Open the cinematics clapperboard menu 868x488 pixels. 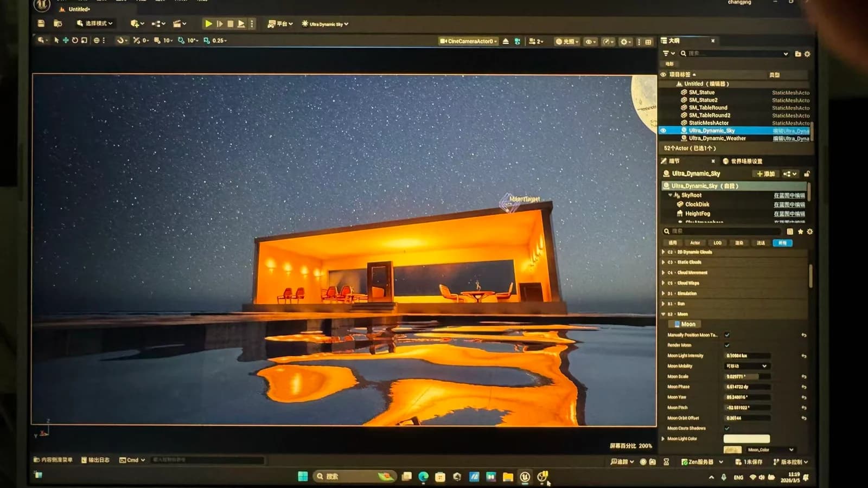pos(180,24)
